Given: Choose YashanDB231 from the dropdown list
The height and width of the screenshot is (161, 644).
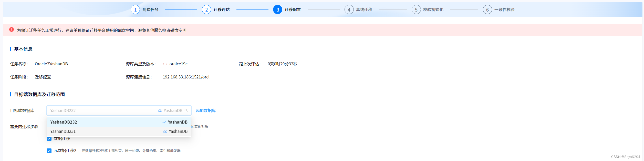Looking at the screenshot, I should point(119,131).
